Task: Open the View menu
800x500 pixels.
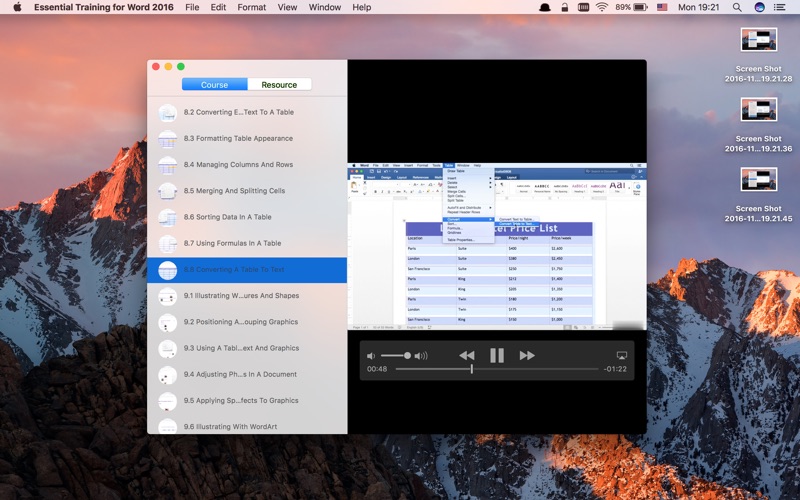Action: tap(287, 7)
